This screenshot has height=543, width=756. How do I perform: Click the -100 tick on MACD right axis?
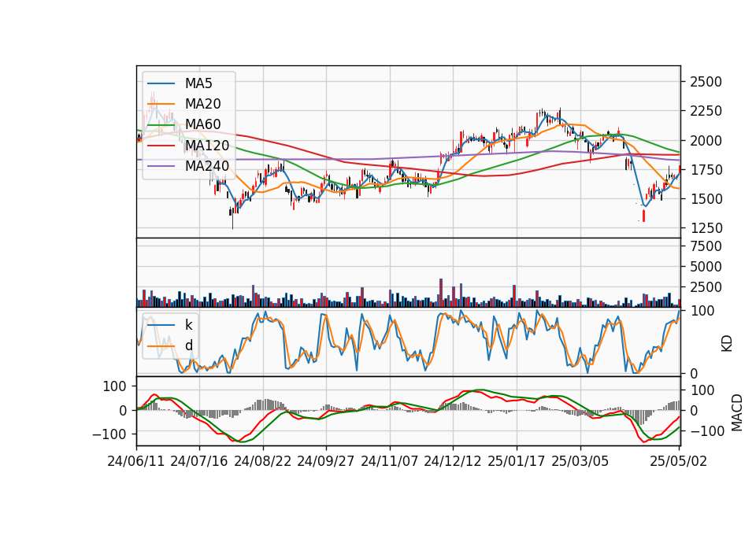[708, 430]
